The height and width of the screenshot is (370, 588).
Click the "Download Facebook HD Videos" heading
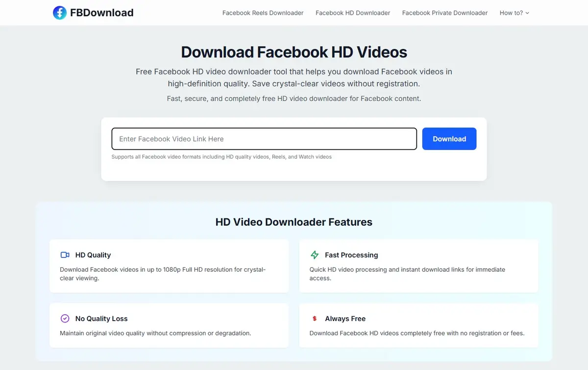tap(294, 52)
